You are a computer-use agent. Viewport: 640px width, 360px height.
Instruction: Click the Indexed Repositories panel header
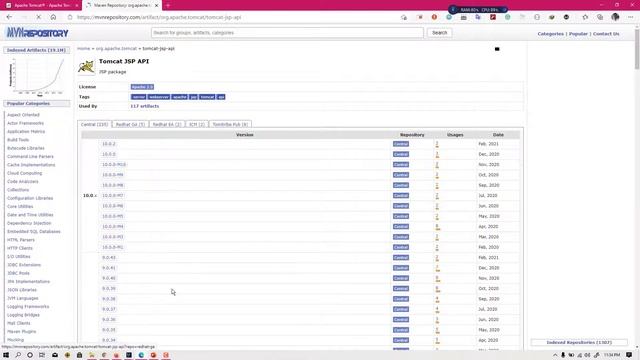tap(579, 342)
